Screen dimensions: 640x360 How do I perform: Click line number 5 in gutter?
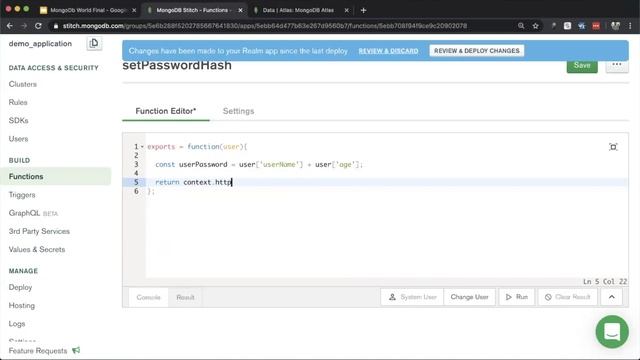pos(136,182)
